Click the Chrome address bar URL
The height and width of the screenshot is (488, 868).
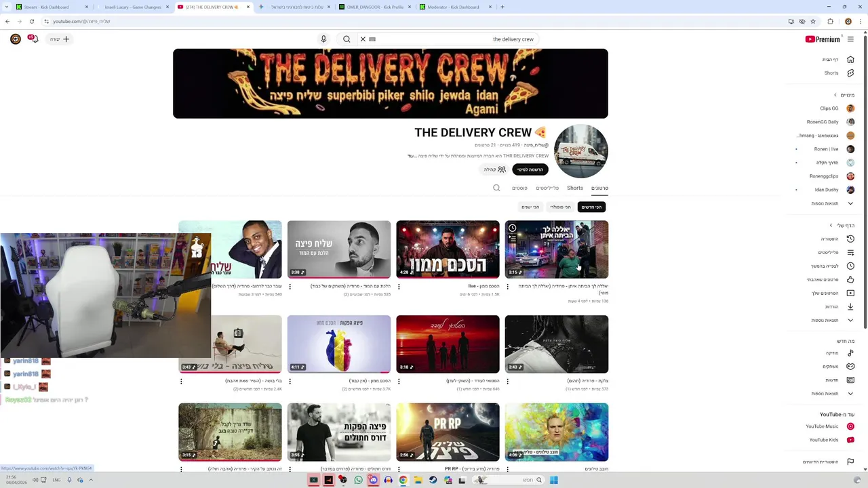(x=81, y=21)
